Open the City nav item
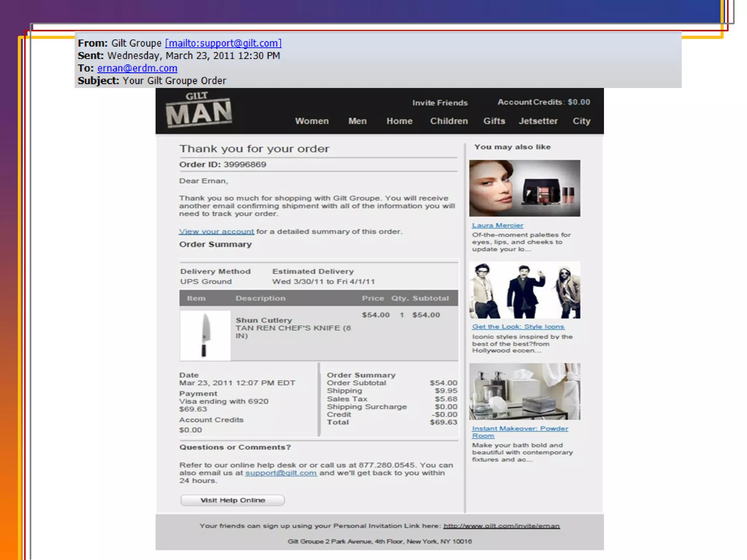Image resolution: width=747 pixels, height=560 pixels. coord(581,121)
